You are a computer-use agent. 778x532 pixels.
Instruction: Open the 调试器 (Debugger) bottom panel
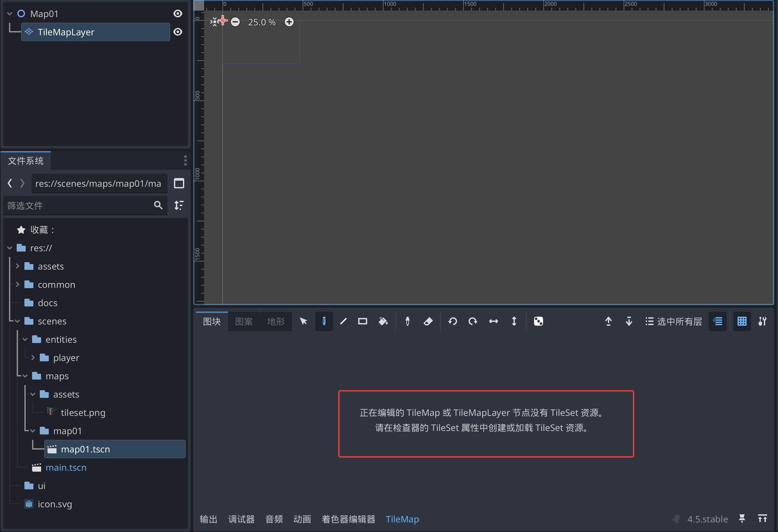click(x=241, y=519)
